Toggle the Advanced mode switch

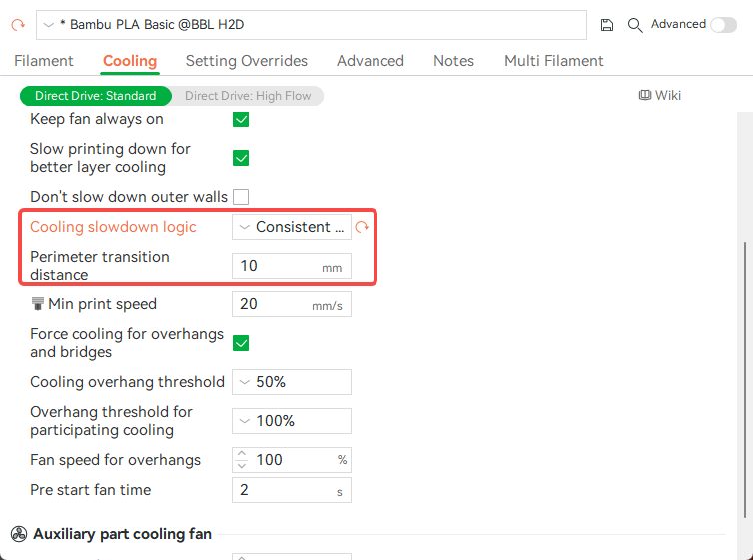point(723,25)
